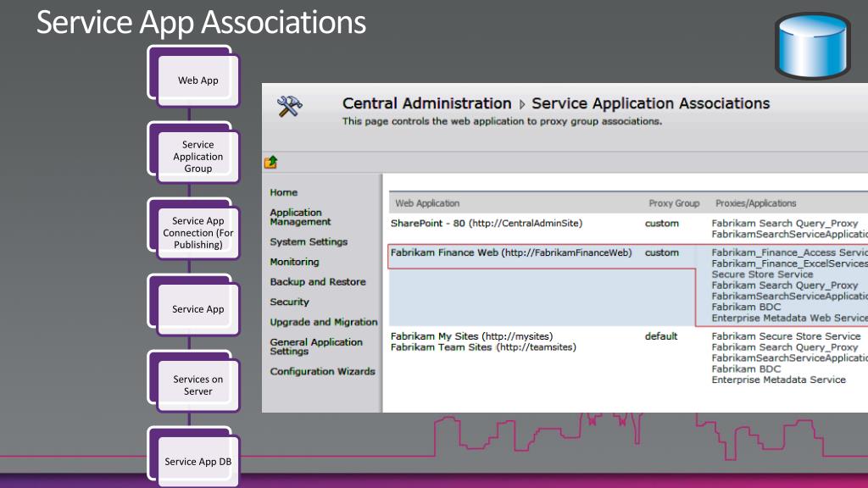Open Fabrikam My Sites web application
The image size is (868, 488).
471,336
